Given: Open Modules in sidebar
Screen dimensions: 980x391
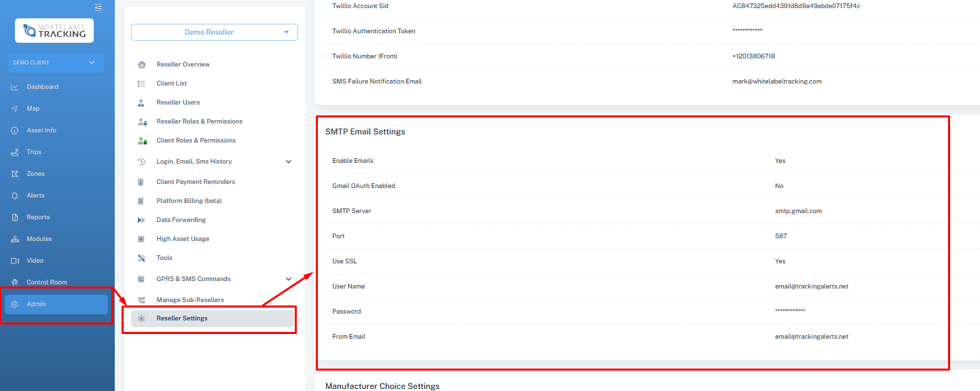Looking at the screenshot, I should tap(39, 239).
